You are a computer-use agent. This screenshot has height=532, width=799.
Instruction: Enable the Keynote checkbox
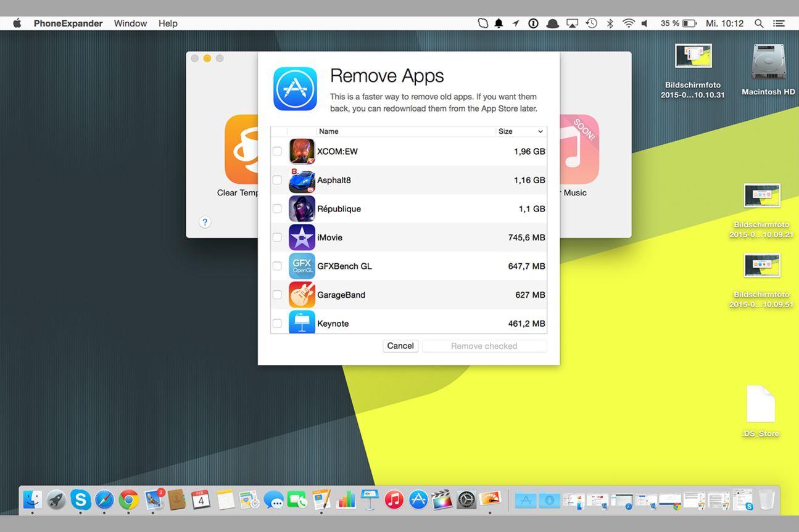[277, 324]
